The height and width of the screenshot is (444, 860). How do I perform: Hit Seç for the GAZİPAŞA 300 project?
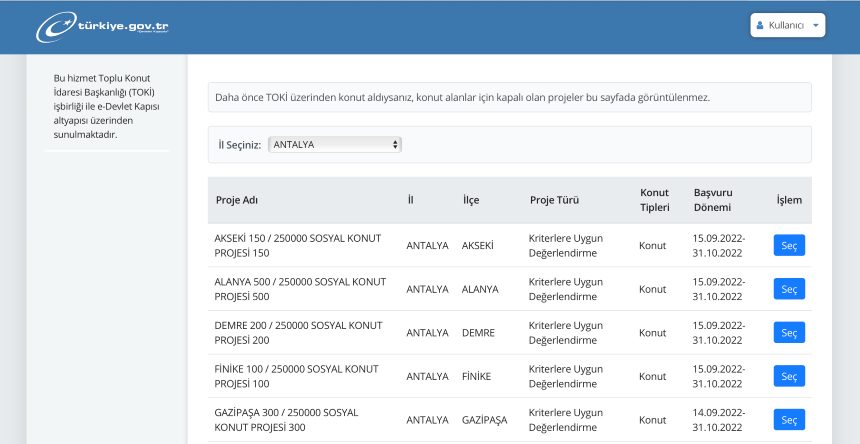pos(788,420)
